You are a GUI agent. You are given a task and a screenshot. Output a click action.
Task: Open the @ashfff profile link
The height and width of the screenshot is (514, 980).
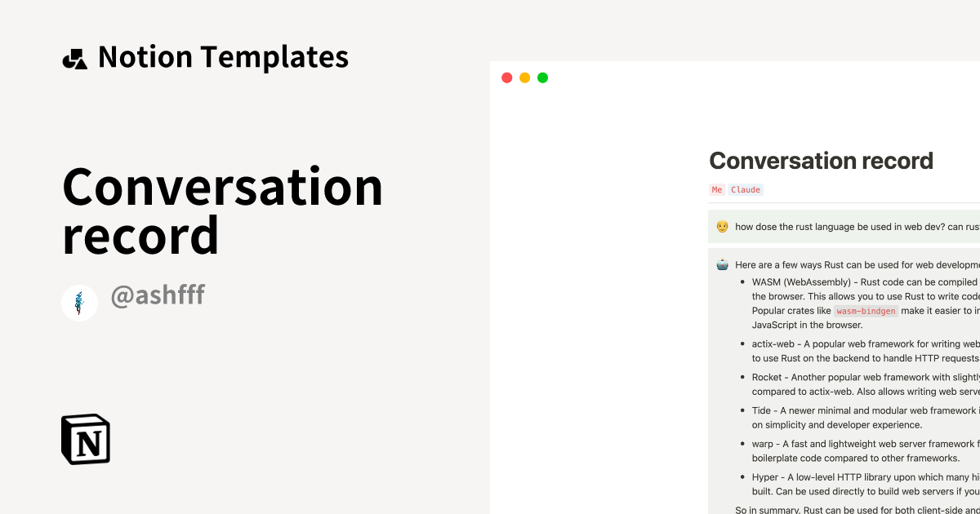(x=158, y=295)
